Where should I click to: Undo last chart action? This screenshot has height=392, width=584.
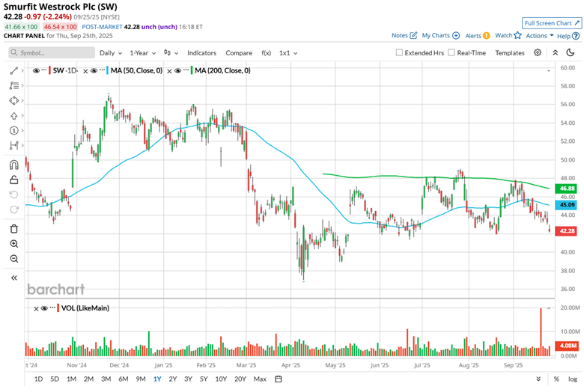(13, 195)
